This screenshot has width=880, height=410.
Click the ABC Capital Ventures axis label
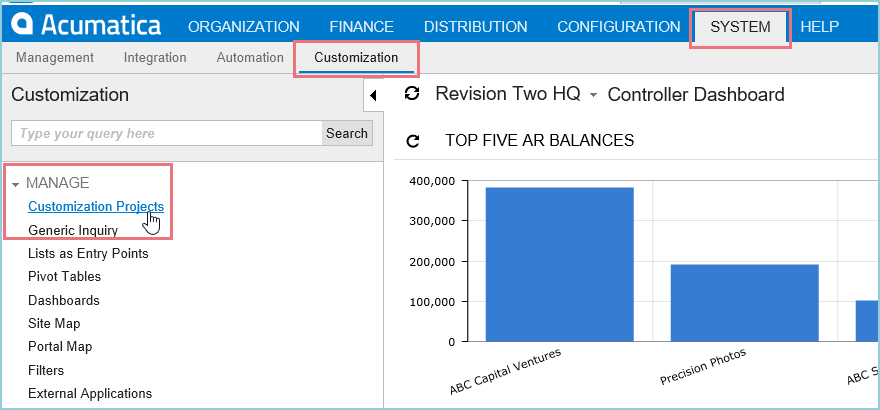(506, 372)
